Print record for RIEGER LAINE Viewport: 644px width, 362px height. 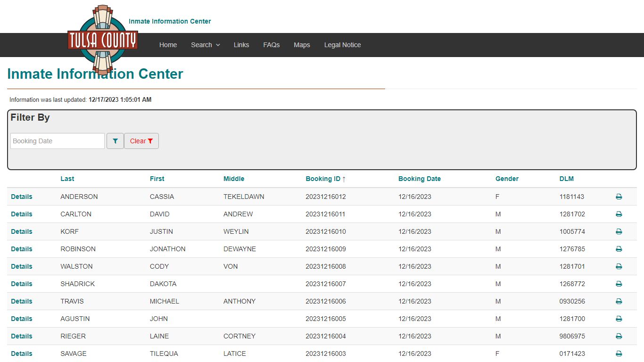point(619,336)
